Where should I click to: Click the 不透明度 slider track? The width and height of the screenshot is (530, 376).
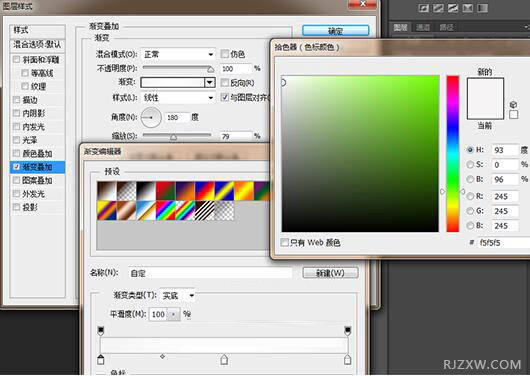click(178, 67)
